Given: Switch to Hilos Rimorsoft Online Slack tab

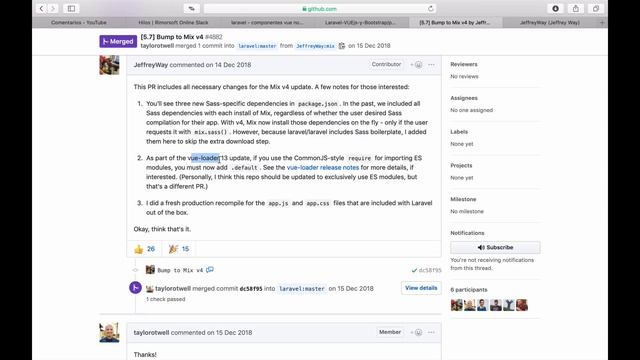Looking at the screenshot, I should [x=173, y=22].
